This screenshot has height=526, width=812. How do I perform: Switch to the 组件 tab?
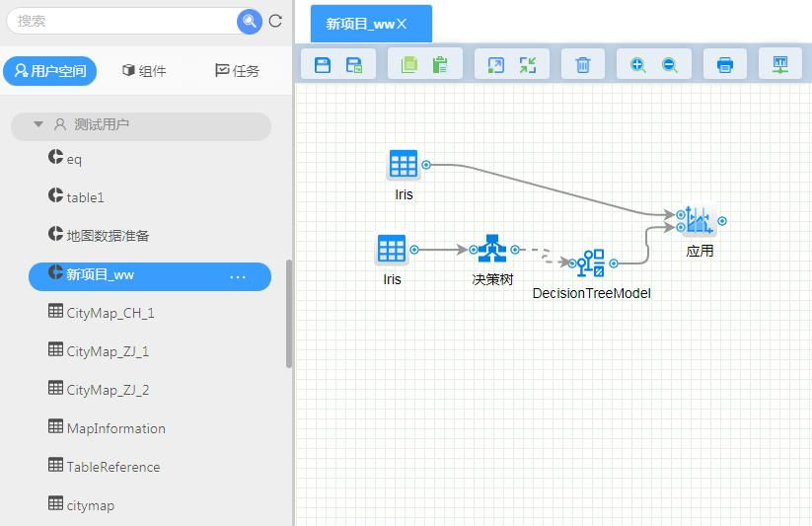[x=144, y=71]
